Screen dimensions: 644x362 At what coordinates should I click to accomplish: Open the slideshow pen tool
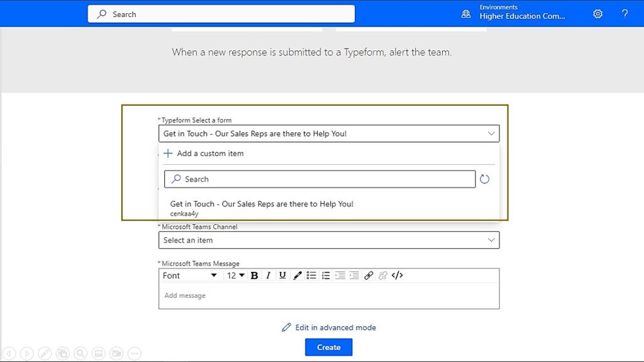[45, 353]
